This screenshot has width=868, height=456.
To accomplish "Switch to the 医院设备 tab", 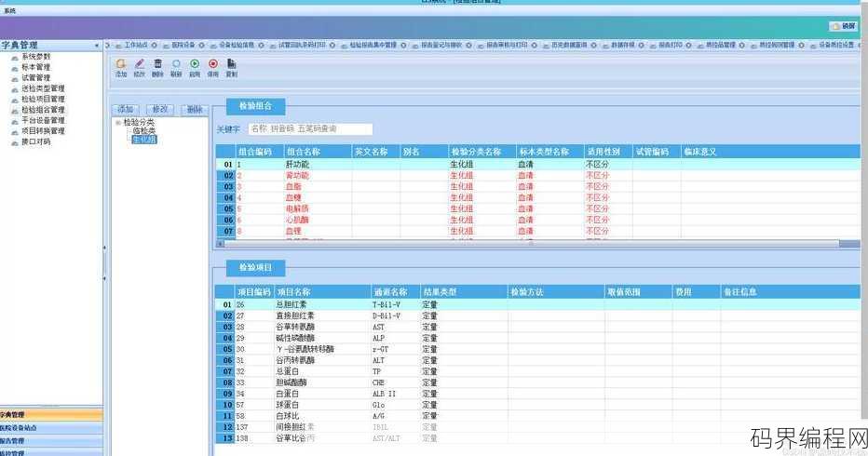I will [183, 45].
